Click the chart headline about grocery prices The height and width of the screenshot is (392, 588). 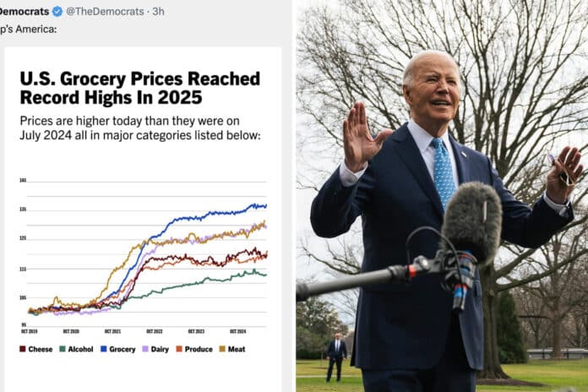pyautogui.click(x=139, y=88)
